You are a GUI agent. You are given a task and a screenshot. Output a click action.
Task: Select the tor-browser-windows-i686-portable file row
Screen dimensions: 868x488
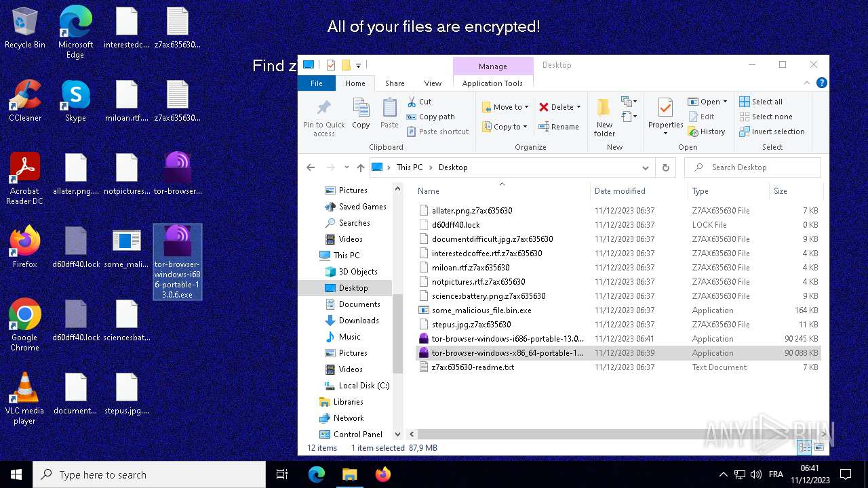pos(617,339)
